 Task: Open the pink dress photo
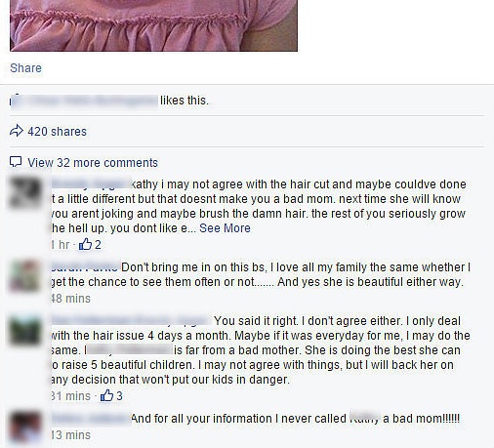point(153,25)
